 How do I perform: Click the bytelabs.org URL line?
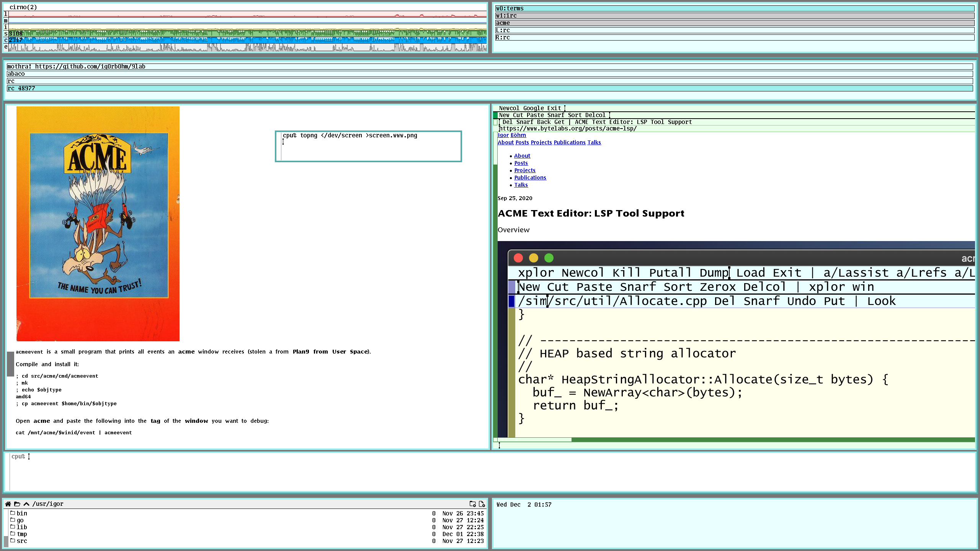tap(568, 129)
